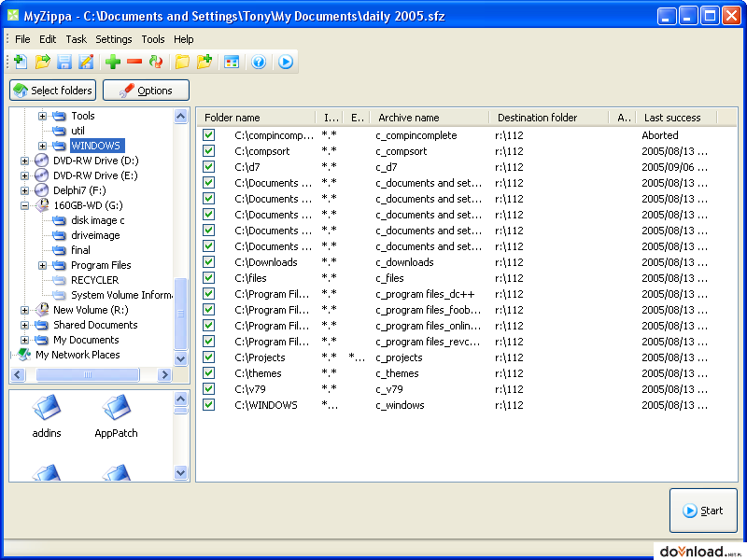The width and height of the screenshot is (747, 560).
Task: Click the blue question mark help icon
Action: pyautogui.click(x=259, y=62)
